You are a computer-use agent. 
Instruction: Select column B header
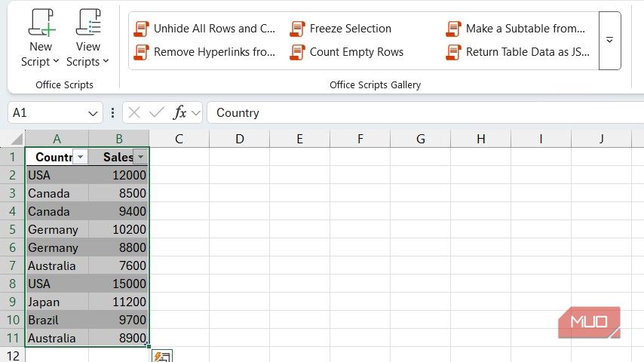click(118, 139)
